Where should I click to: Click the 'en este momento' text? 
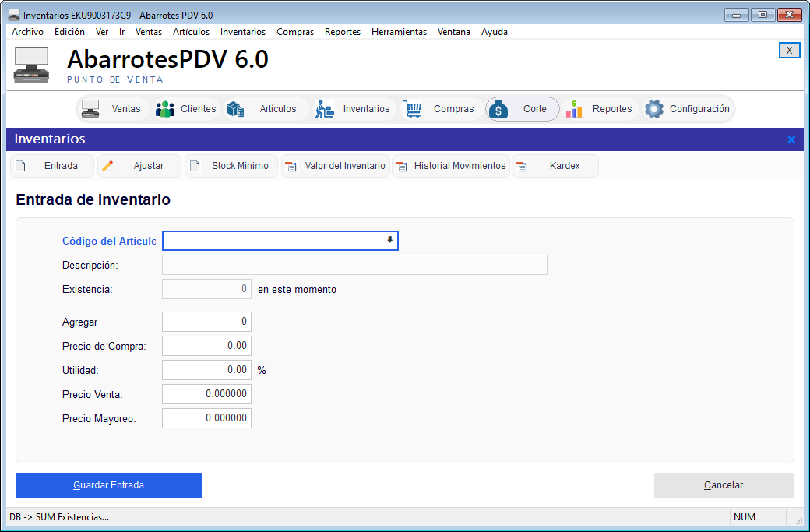(x=297, y=290)
